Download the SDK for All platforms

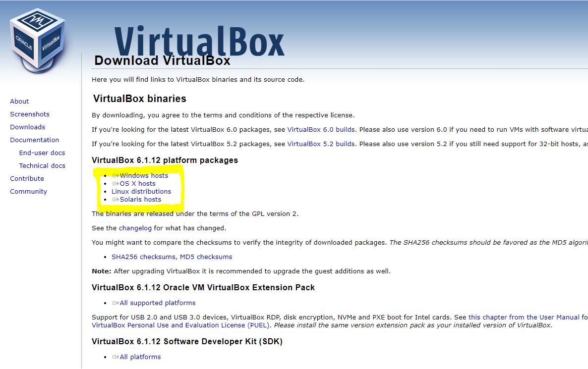pos(140,357)
